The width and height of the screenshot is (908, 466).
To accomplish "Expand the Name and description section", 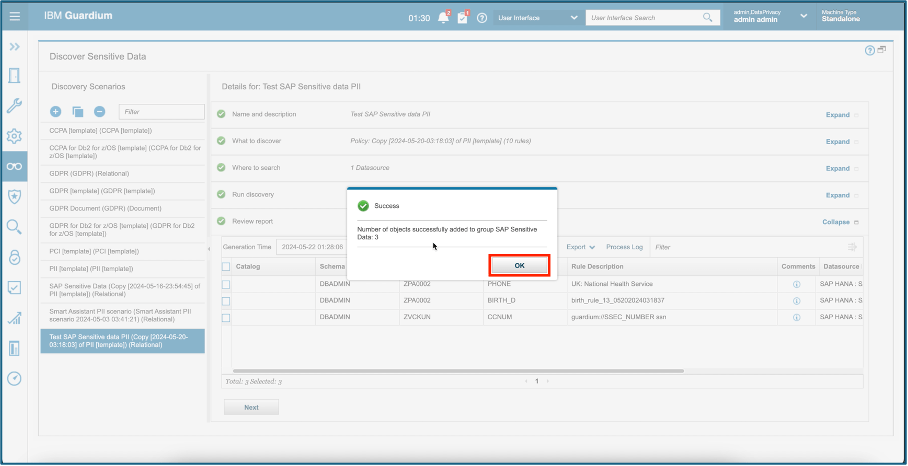I will click(837, 115).
